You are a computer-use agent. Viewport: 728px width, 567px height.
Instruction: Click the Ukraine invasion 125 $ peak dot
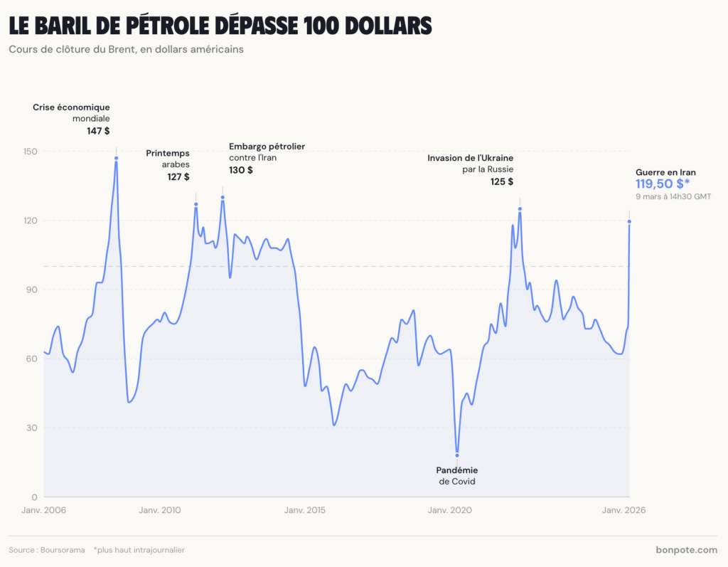click(520, 208)
